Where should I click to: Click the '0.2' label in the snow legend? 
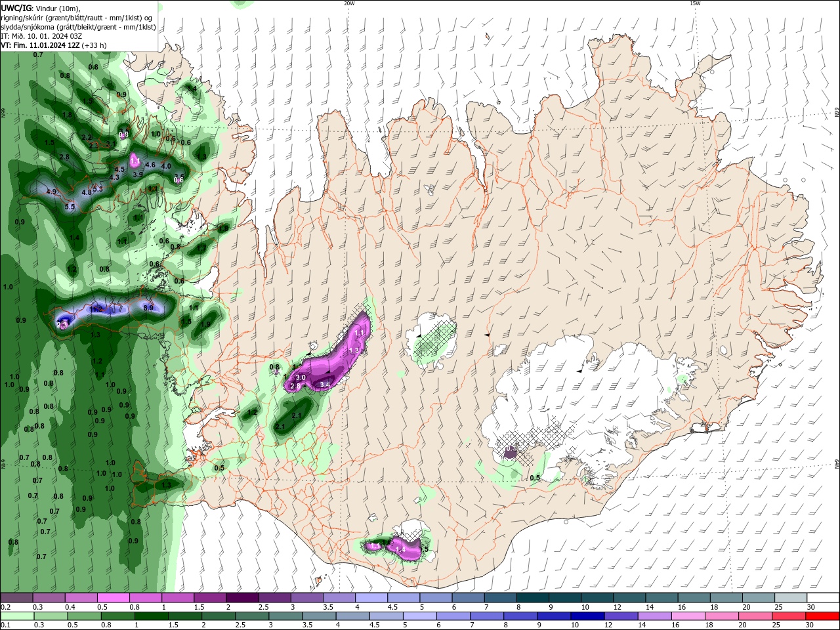(x=5, y=607)
